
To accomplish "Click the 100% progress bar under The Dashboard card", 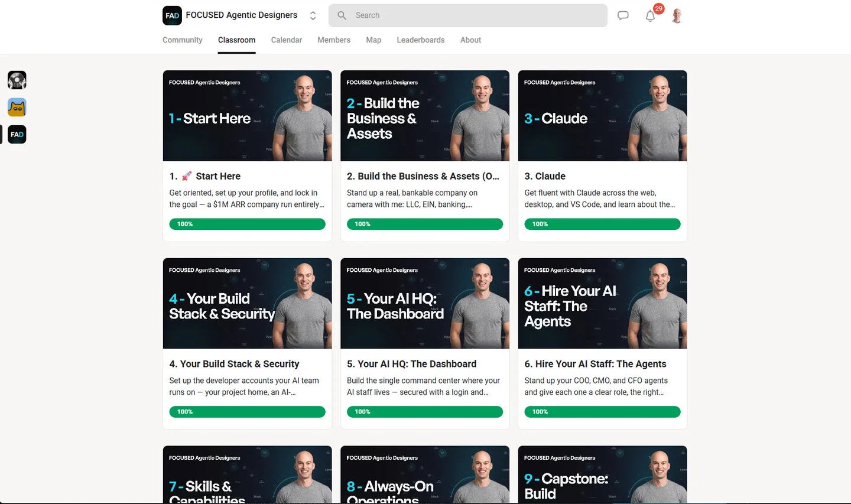I will coord(425,412).
